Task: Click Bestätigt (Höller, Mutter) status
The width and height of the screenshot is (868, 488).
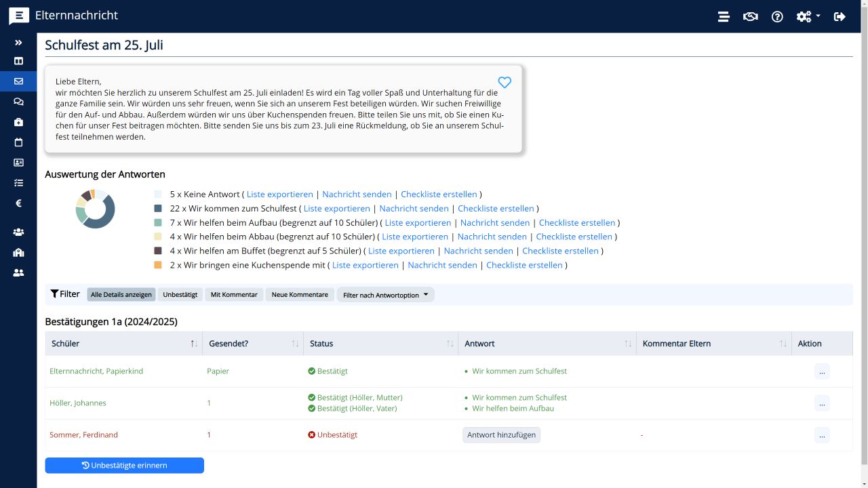Action: click(x=355, y=398)
